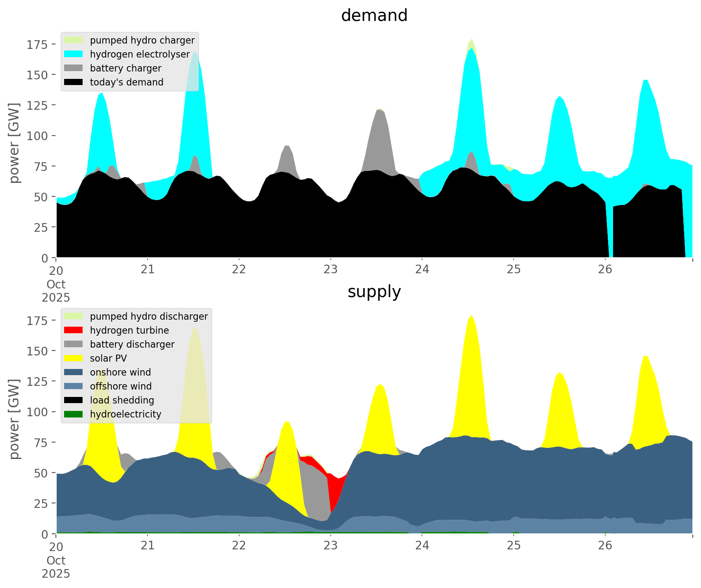Click the 23 date tick on the demand x-axis
The height and width of the screenshot is (588, 701).
[x=330, y=270]
